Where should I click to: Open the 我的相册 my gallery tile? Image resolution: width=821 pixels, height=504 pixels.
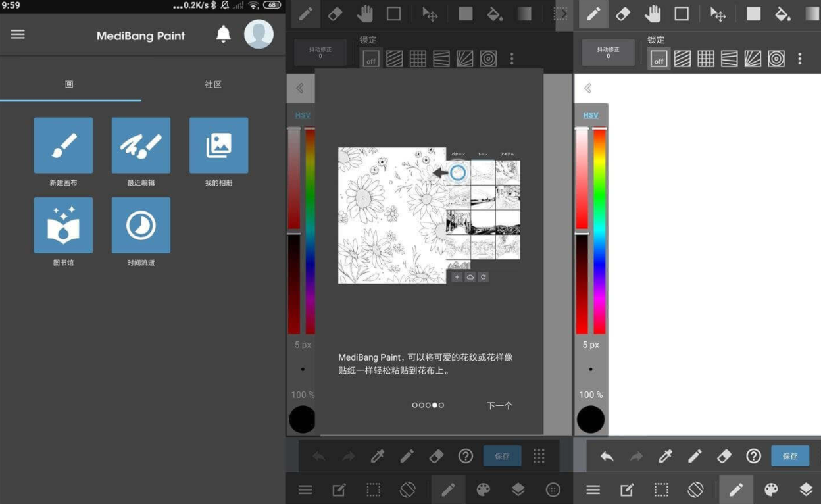point(218,145)
